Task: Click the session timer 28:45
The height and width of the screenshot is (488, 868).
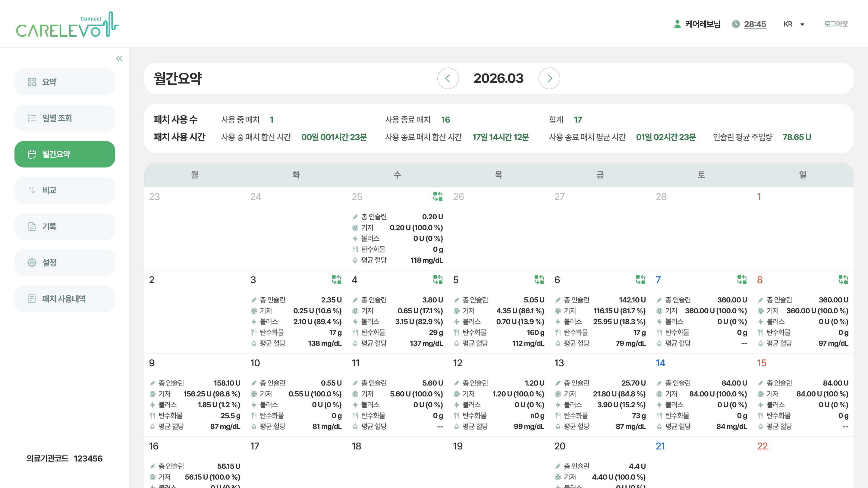Action: [x=755, y=24]
